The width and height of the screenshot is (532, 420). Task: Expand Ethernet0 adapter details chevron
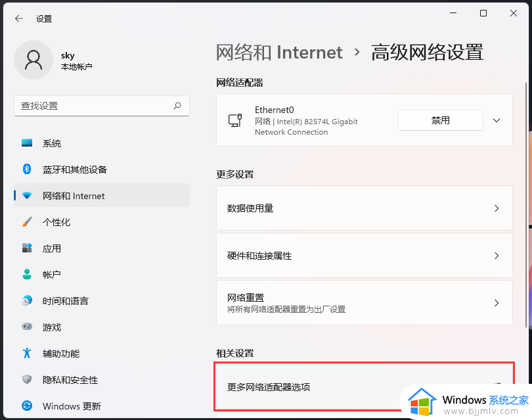[x=497, y=120]
